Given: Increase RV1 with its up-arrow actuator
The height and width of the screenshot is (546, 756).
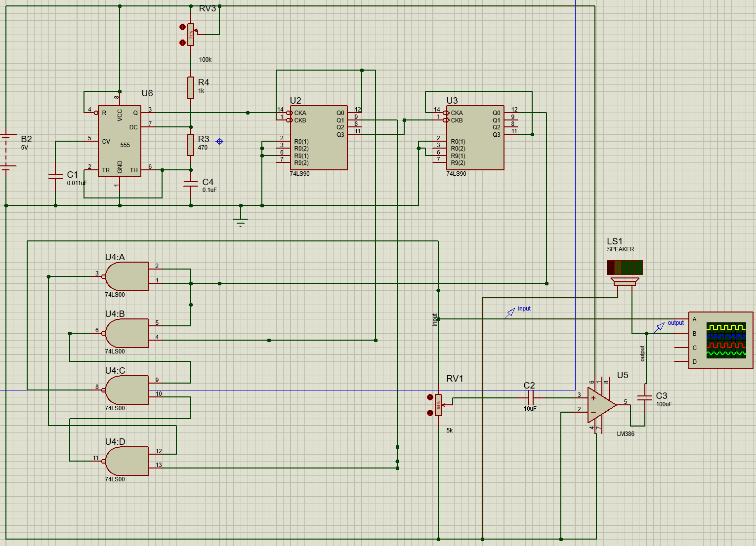Looking at the screenshot, I should pyautogui.click(x=430, y=397).
